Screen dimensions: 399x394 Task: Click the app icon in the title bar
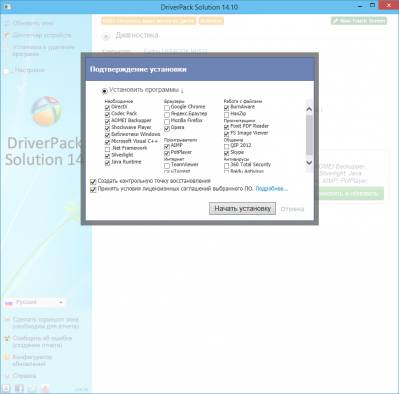[7, 6]
